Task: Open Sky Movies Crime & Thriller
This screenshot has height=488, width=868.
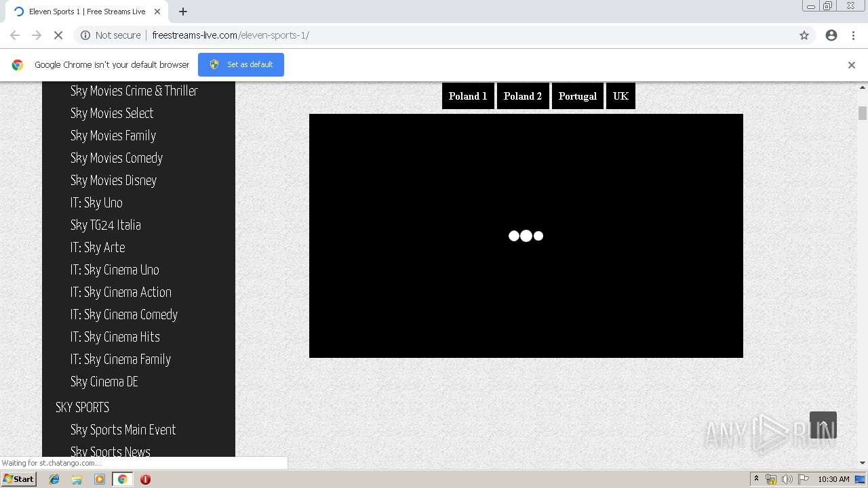Action: tap(134, 91)
